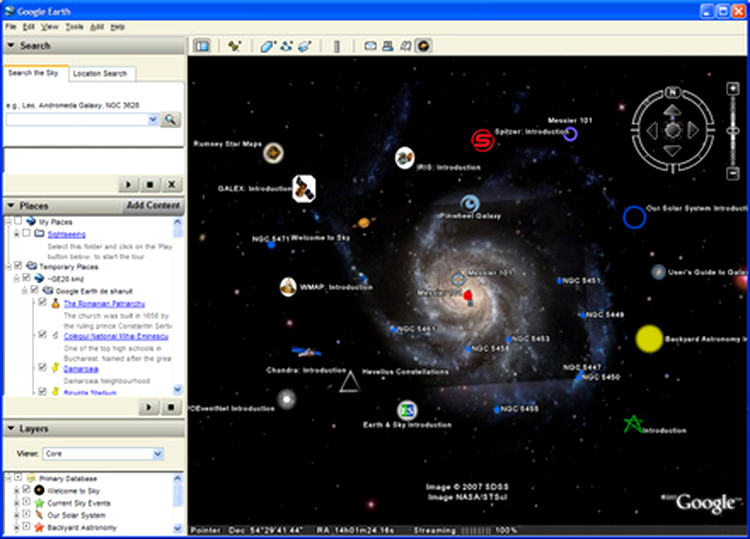Viewport: 750px width, 539px height.
Task: Click the blue Our Solar System circle
Action: (x=634, y=217)
